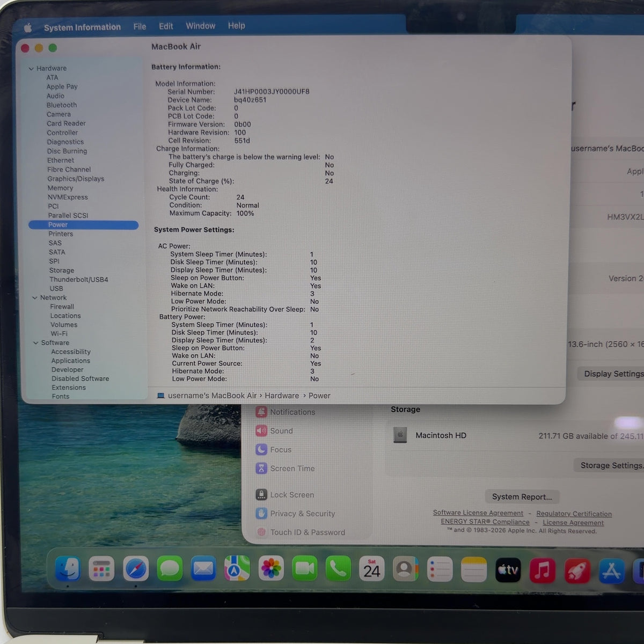Image resolution: width=644 pixels, height=644 pixels.
Task: Open Music app in the Dock
Action: click(542, 570)
